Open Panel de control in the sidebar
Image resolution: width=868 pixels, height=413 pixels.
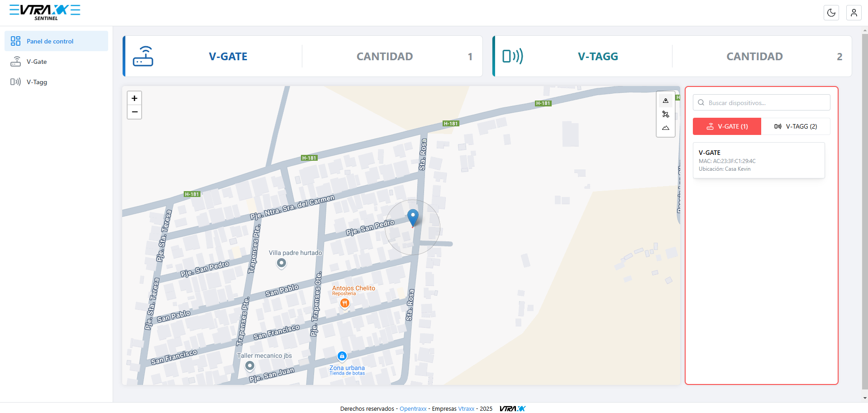coord(56,41)
